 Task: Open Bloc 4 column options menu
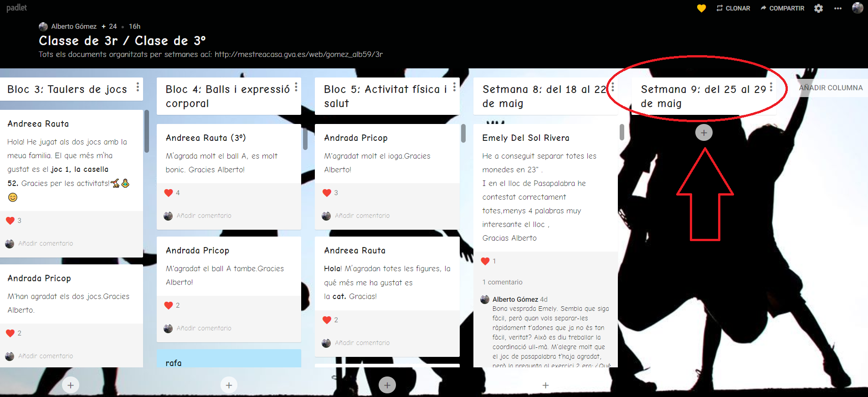pos(296,87)
